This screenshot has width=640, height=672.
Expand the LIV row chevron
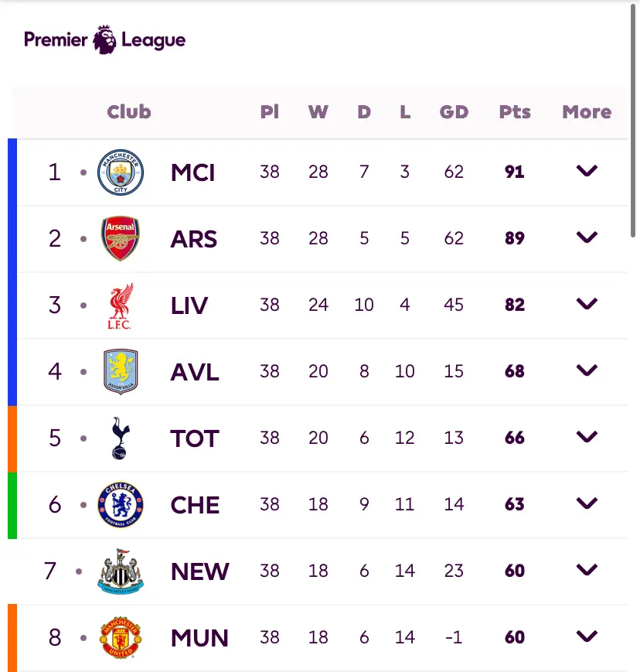click(x=587, y=303)
